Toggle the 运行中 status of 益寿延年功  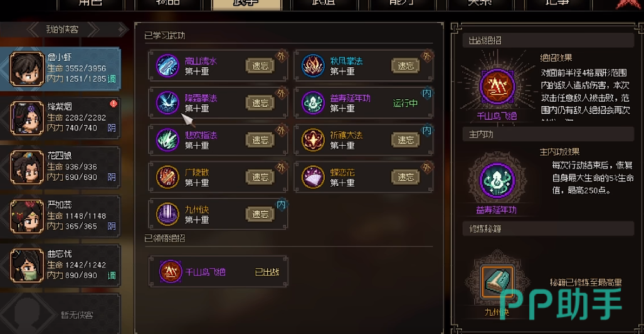[405, 103]
